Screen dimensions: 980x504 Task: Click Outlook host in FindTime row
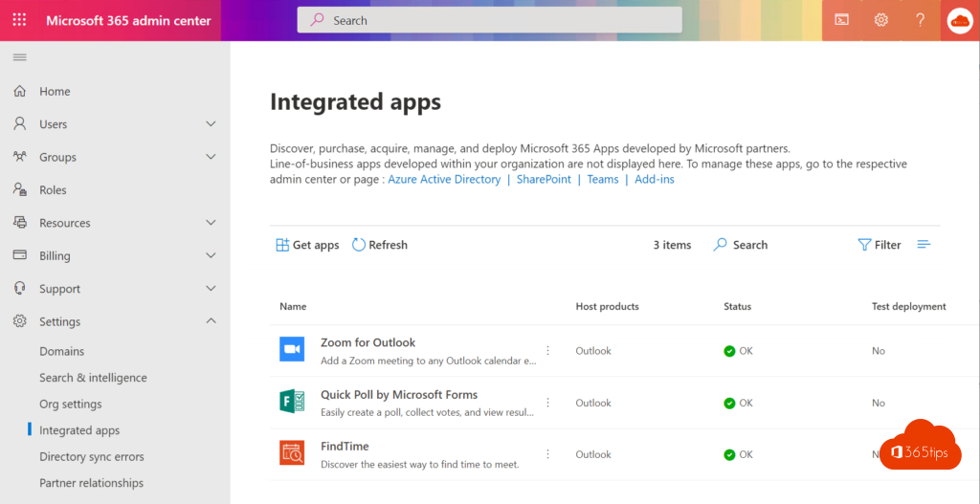[x=593, y=454]
